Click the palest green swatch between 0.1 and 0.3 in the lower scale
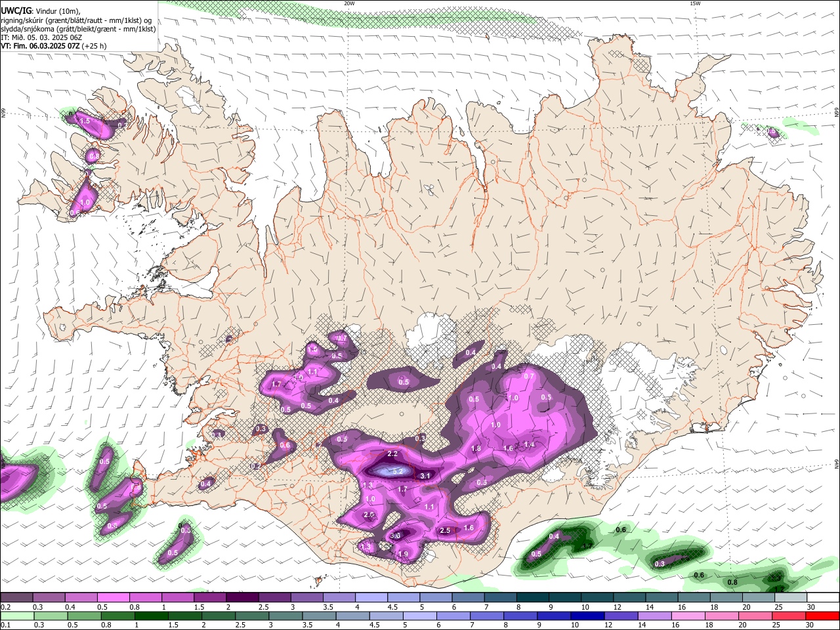This screenshot has width=840, height=630. pyautogui.click(x=18, y=616)
